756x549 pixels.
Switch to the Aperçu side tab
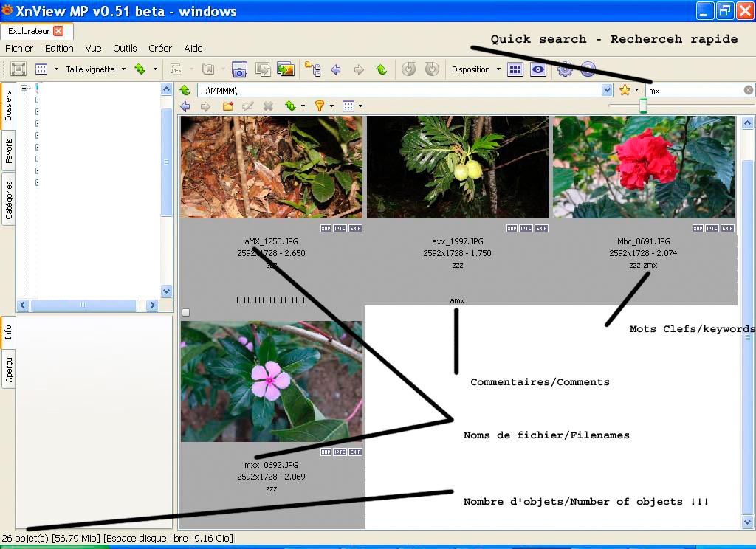click(x=8, y=370)
